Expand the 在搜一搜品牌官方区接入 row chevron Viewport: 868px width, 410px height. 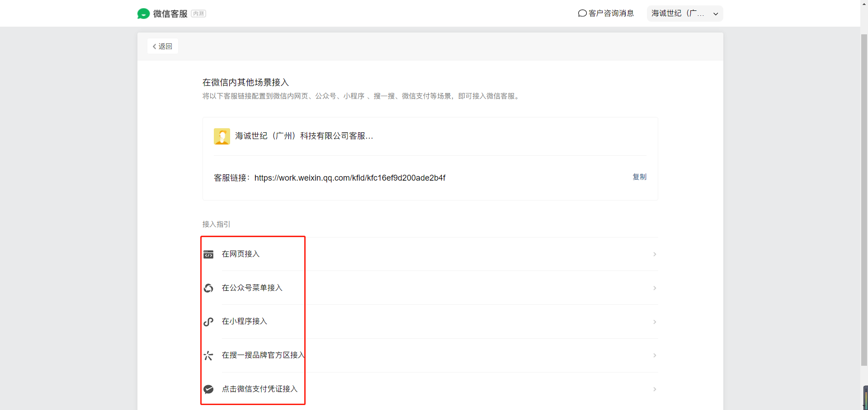click(655, 355)
